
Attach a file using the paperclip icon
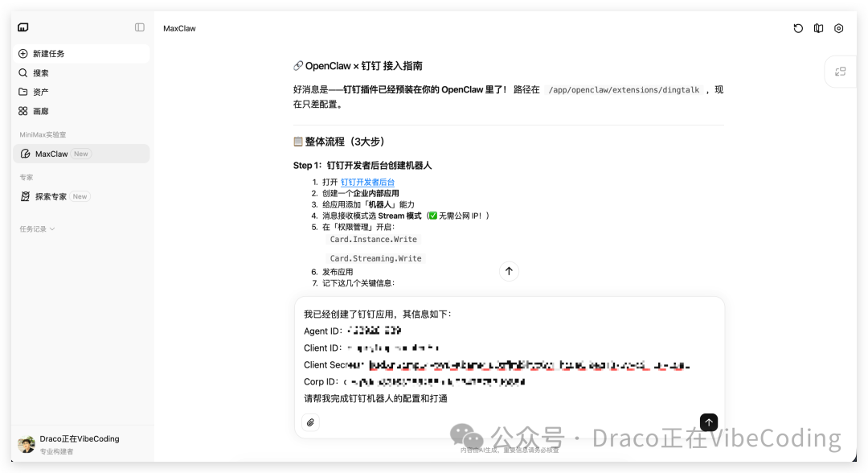[310, 422]
